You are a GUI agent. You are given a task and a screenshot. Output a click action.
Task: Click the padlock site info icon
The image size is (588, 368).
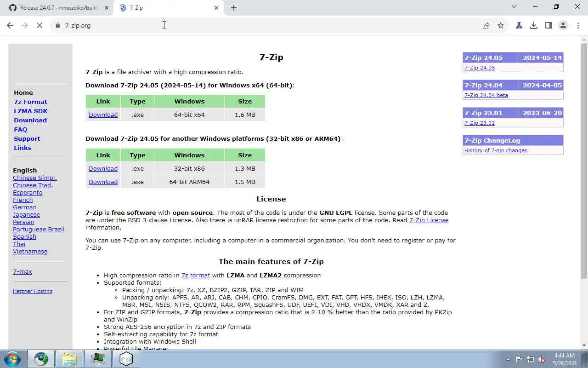click(x=57, y=25)
